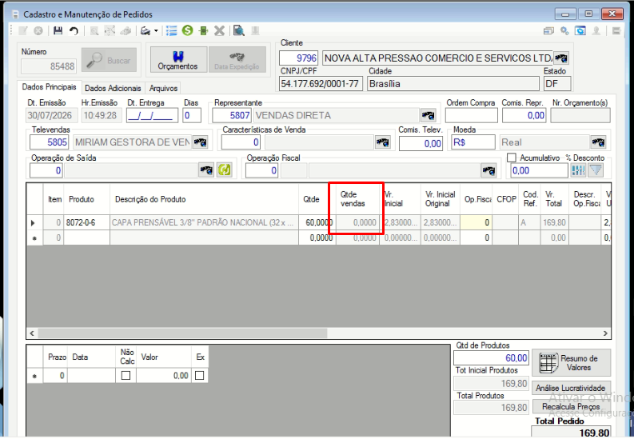
Task: Click the green dollar sign icon
Action: pos(187,30)
